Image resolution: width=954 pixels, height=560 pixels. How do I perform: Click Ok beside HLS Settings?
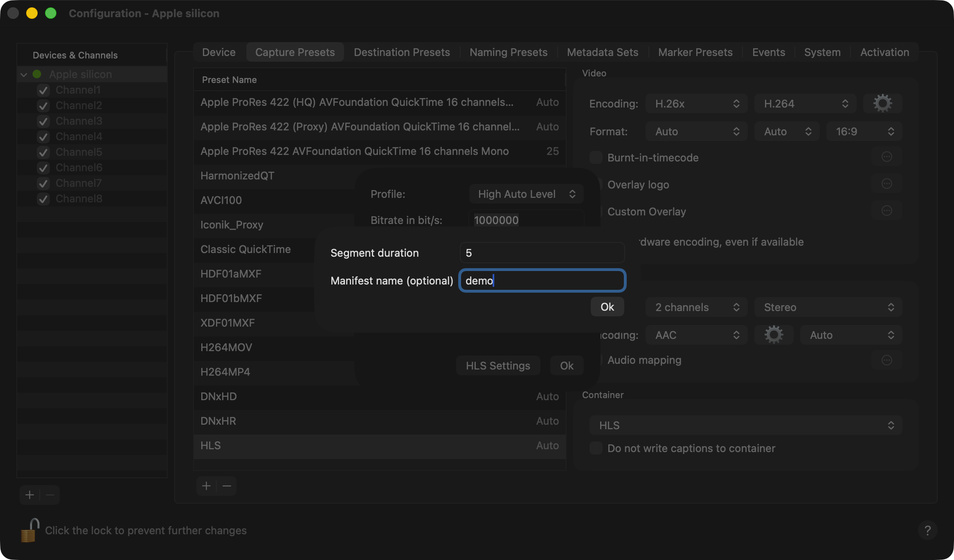tap(567, 365)
